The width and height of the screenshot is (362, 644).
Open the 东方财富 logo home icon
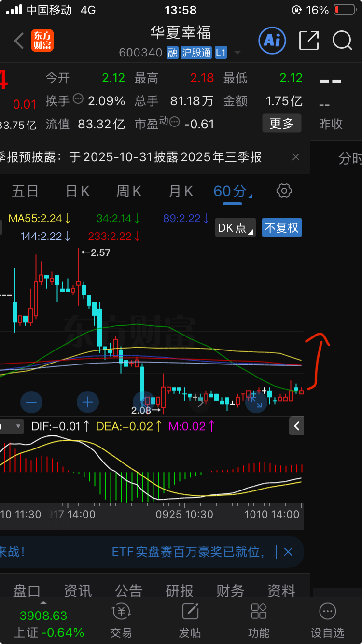[x=42, y=41]
